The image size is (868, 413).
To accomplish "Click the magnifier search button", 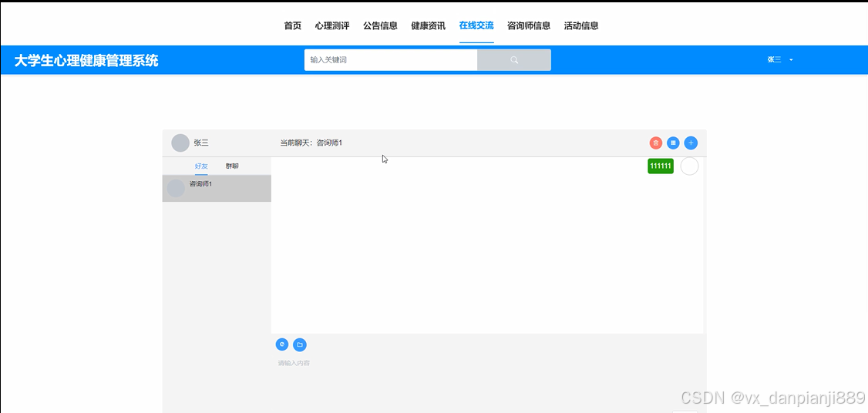I will pyautogui.click(x=514, y=60).
